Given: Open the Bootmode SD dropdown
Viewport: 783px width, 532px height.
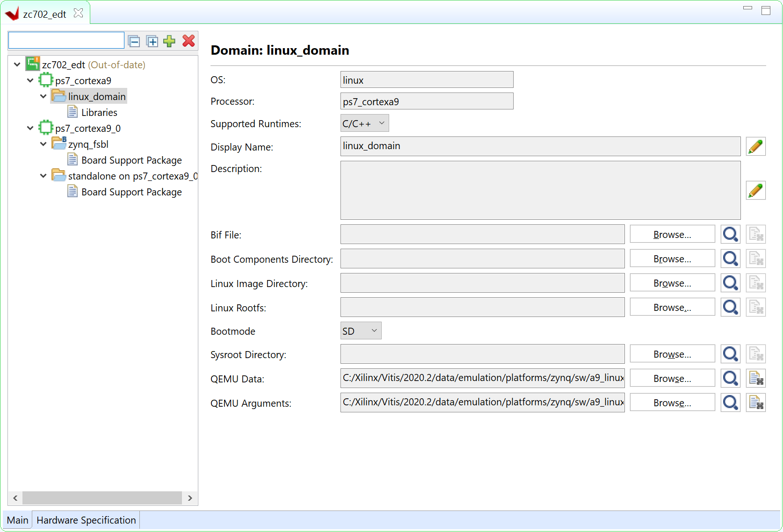Looking at the screenshot, I should [361, 331].
